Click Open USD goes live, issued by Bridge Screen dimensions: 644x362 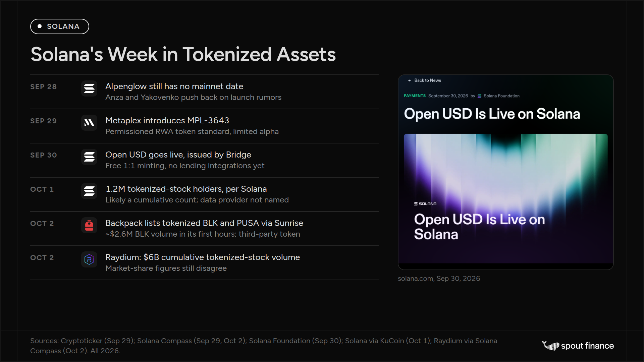(178, 155)
